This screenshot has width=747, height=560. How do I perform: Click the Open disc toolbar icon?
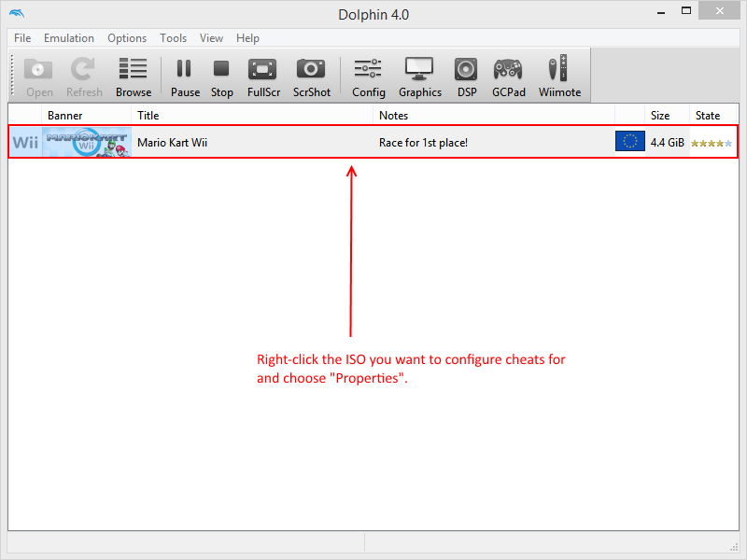click(38, 77)
